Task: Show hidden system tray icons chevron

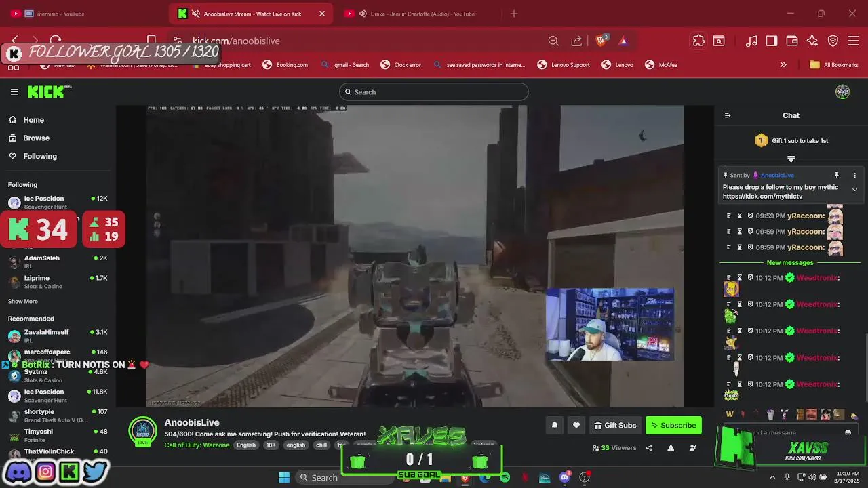Action: pyautogui.click(x=772, y=477)
